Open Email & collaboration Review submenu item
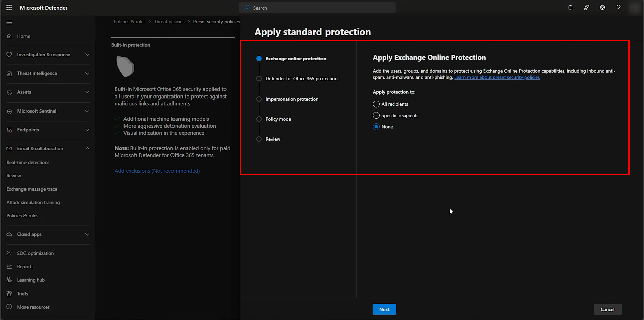644x320 pixels. [x=14, y=176]
